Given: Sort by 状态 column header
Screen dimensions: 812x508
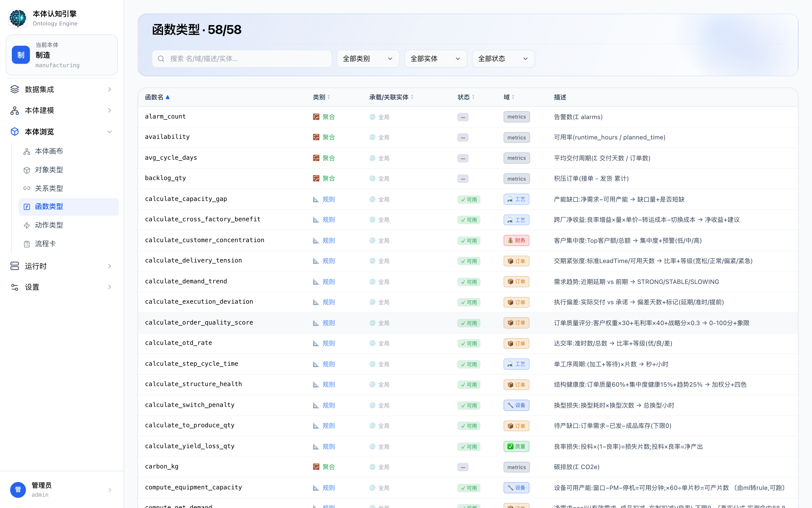Looking at the screenshot, I should [x=466, y=97].
